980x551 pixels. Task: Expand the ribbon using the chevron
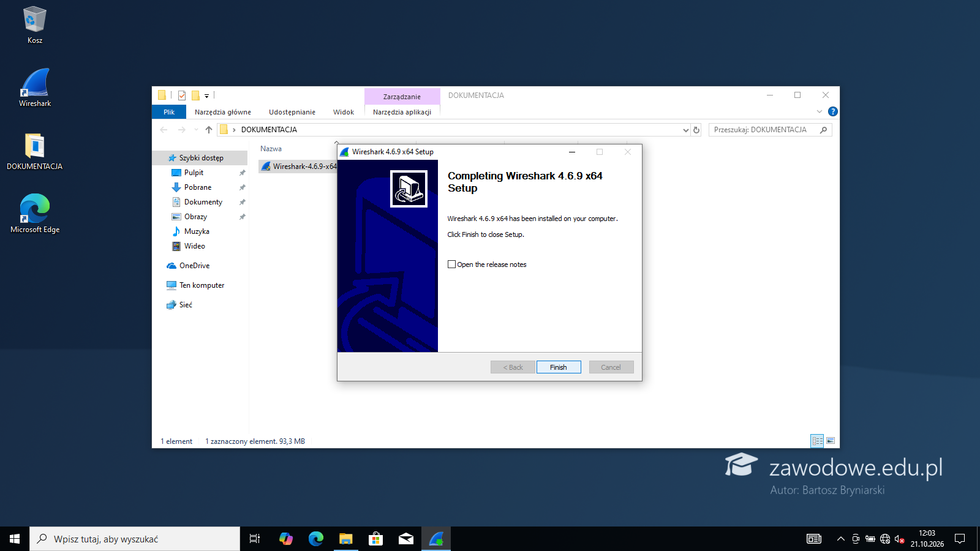(820, 111)
